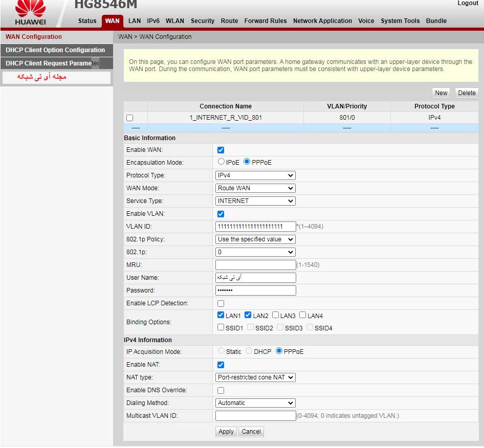
Task: Open DHCP Client Option Configuration
Action: (57, 50)
